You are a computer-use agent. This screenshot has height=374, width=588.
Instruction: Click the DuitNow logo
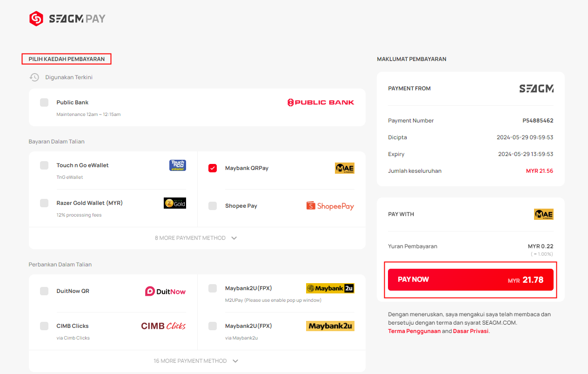coord(165,291)
